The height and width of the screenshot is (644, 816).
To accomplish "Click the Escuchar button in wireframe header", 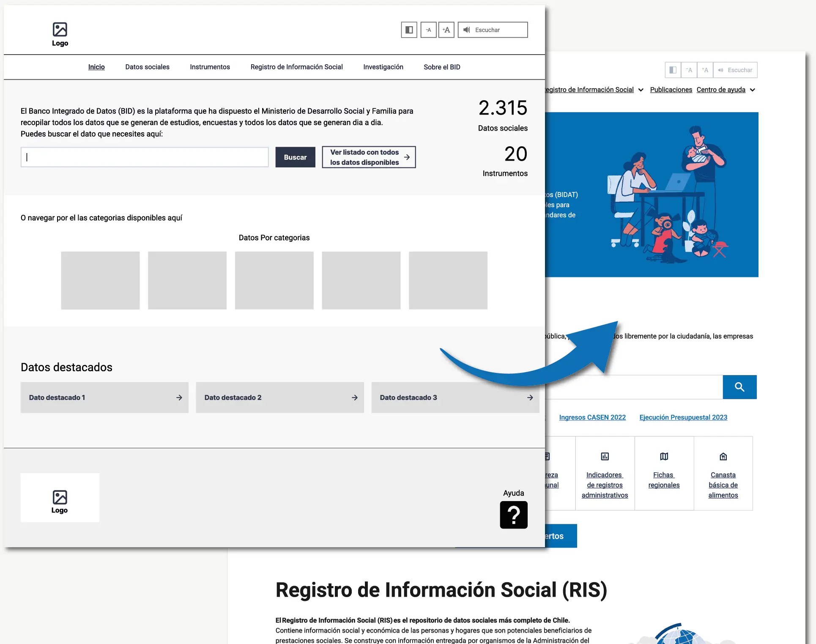I will coord(493,30).
